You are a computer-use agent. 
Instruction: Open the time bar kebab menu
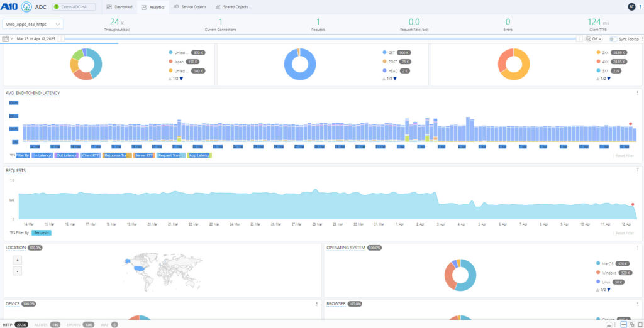[x=642, y=38]
